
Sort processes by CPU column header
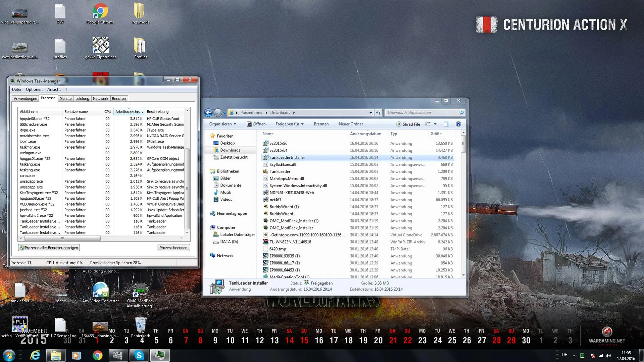pyautogui.click(x=108, y=112)
